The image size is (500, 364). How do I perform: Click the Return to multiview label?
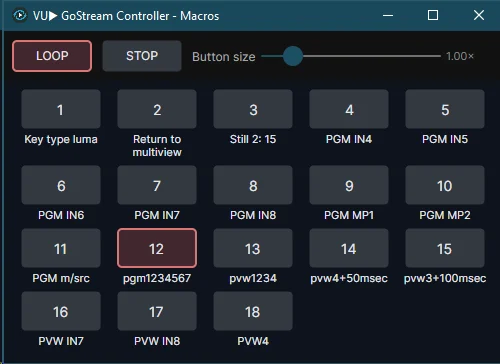(x=157, y=146)
